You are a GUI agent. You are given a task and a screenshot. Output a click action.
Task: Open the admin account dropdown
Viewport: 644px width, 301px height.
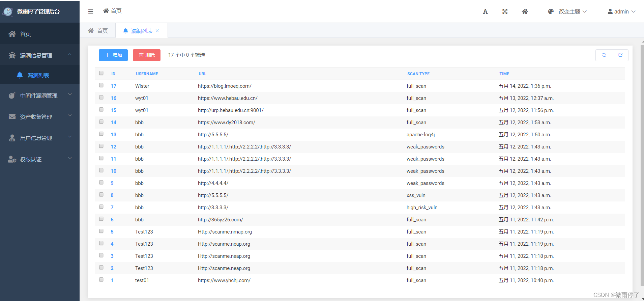tap(621, 11)
